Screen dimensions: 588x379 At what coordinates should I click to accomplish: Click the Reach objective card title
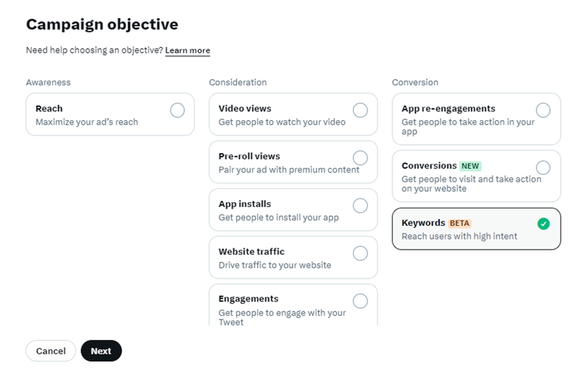pos(49,109)
